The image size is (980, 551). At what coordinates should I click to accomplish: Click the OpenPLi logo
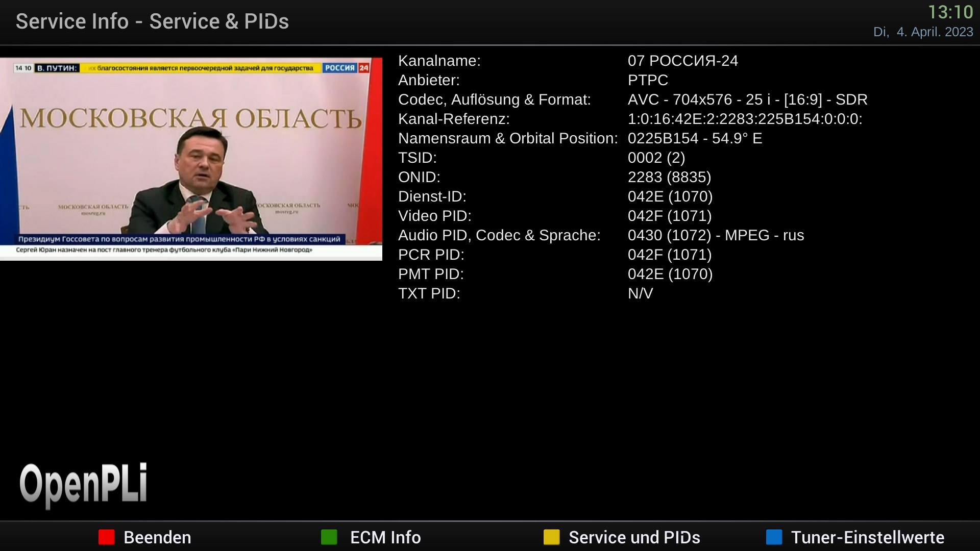pyautogui.click(x=83, y=484)
